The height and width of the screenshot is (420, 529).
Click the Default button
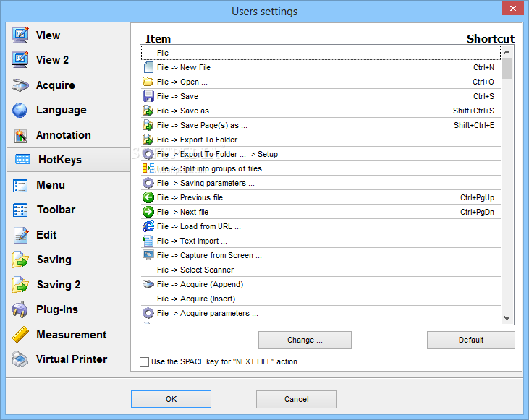tap(471, 340)
